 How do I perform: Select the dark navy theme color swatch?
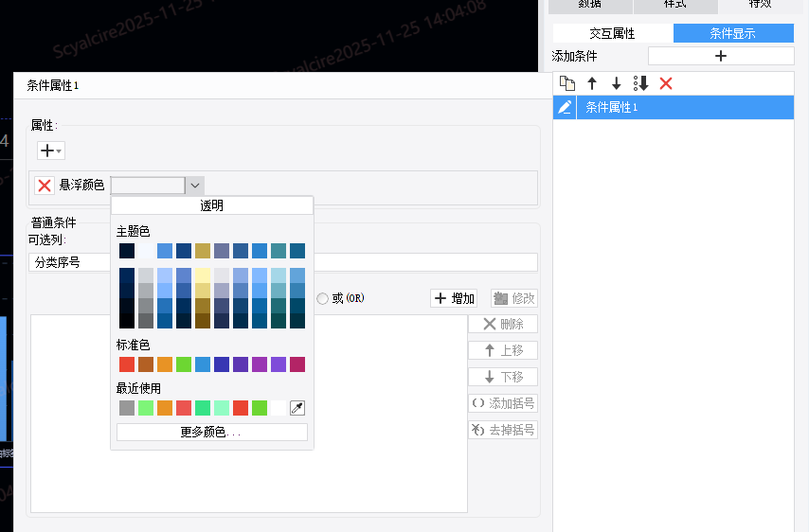127,251
